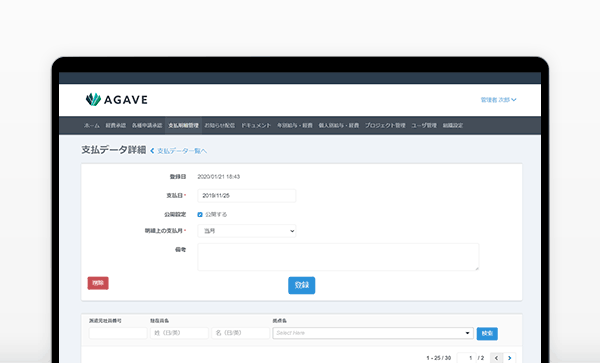The image size is (600, 363).
Task: Click the next page arrow in pagination
Action: coord(509,358)
